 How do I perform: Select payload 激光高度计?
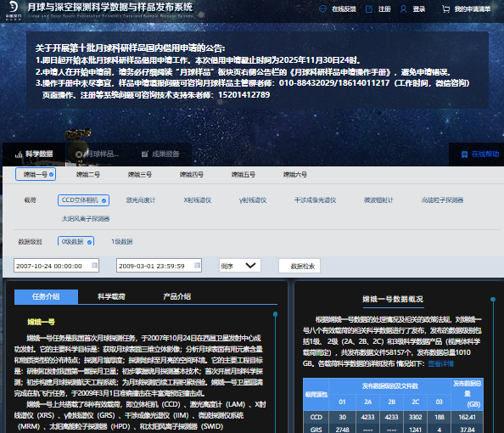(141, 200)
